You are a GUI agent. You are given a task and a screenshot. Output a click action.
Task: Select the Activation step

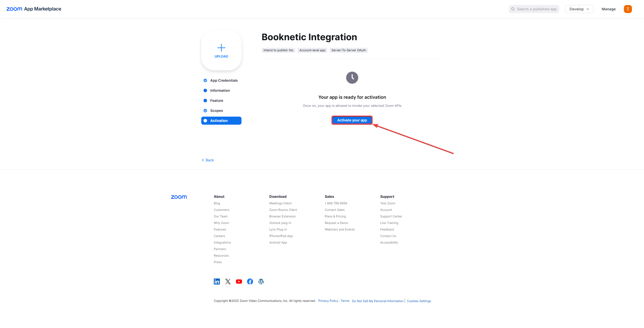[x=221, y=121]
